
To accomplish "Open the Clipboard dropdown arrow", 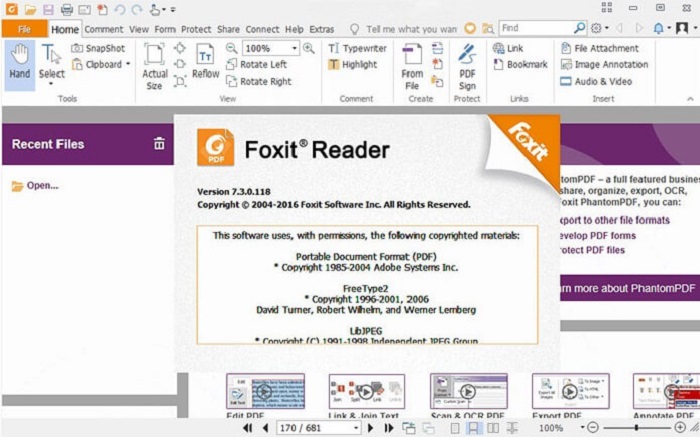I will point(128,64).
